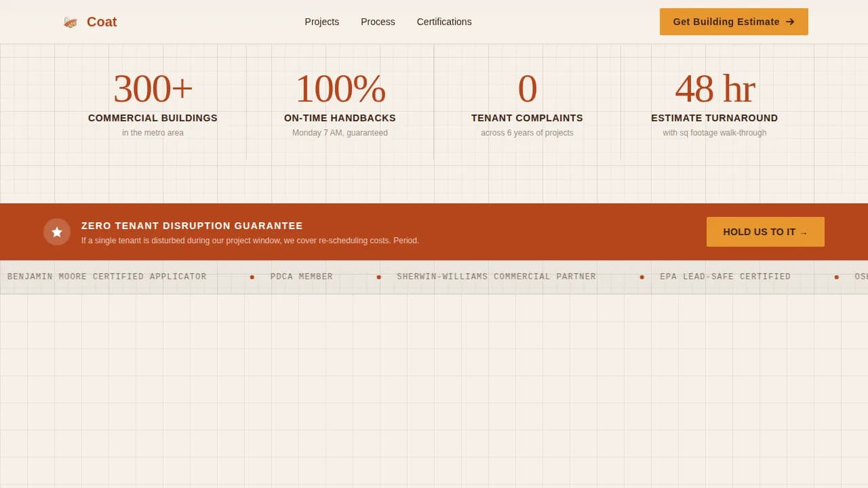Open the Projects nav link
The height and width of the screenshot is (488, 868).
tap(321, 22)
